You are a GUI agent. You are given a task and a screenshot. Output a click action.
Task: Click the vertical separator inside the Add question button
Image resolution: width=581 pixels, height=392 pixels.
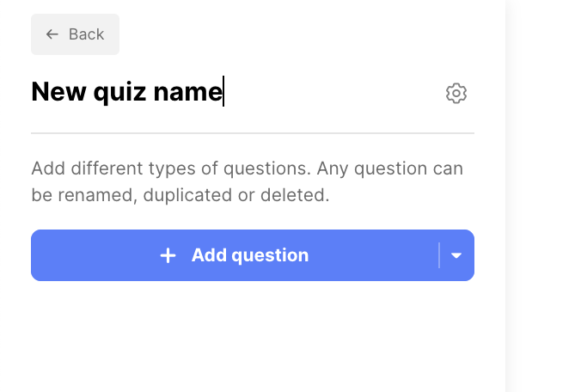click(439, 255)
